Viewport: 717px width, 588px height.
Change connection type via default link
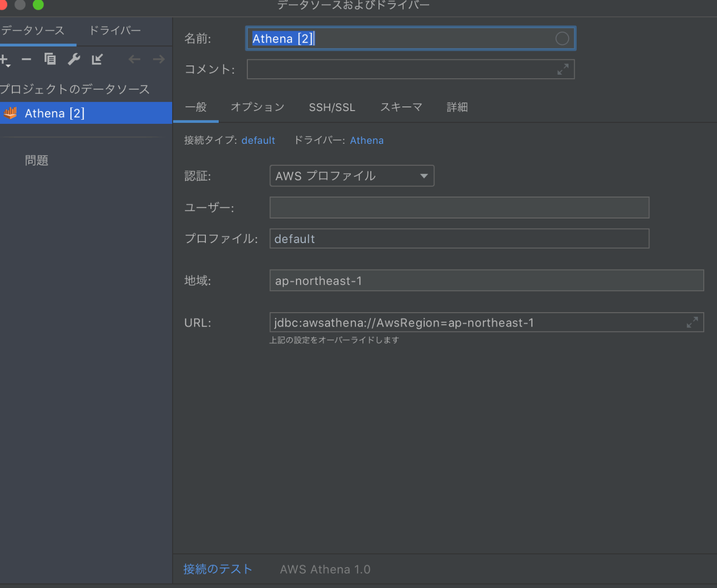click(x=258, y=140)
